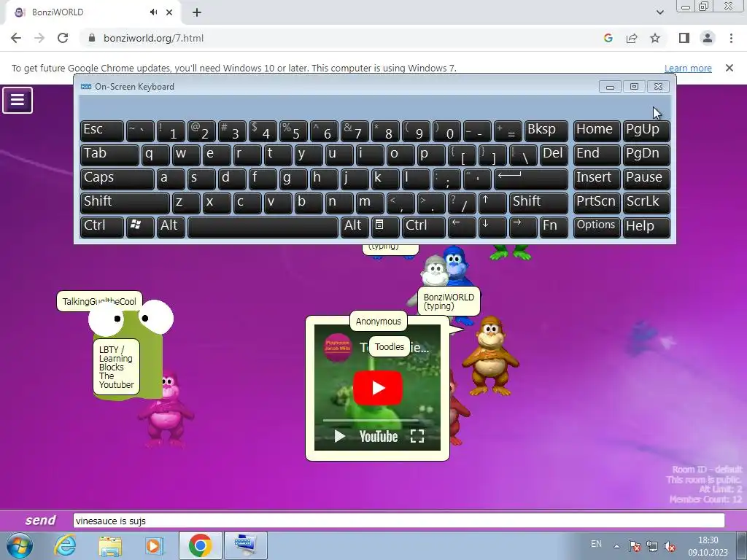Click the orange Bonzi character
Viewport: 747px width, 560px height.
[x=490, y=356]
